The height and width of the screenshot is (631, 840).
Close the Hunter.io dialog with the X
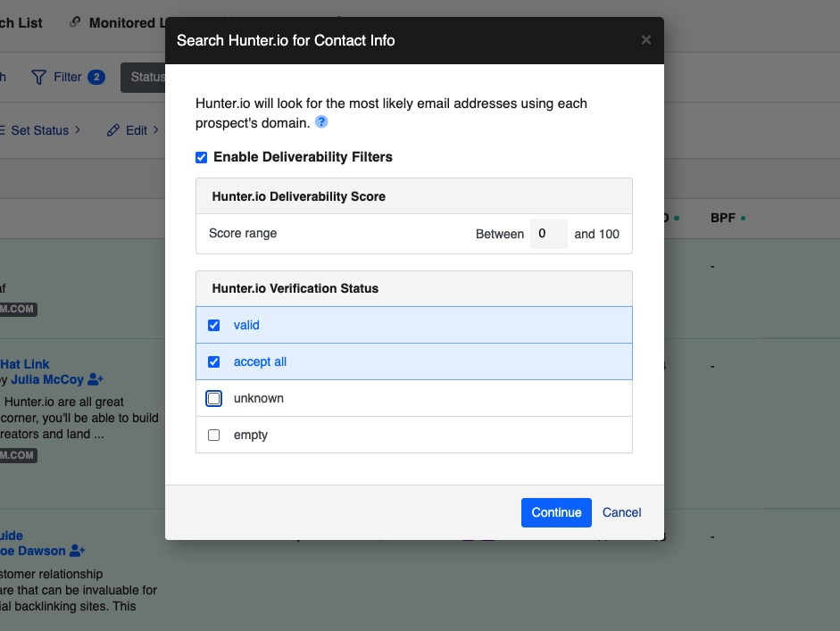tap(646, 40)
